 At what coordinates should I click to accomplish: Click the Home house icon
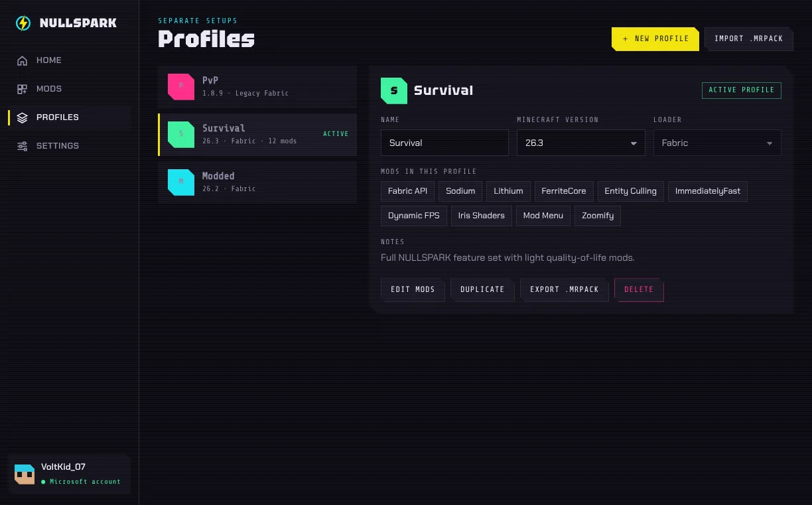point(23,60)
